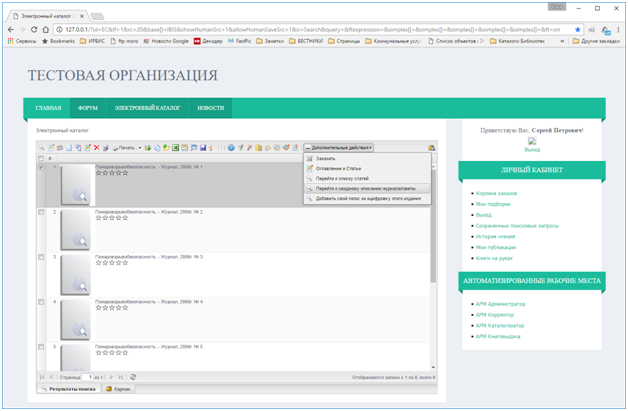Click the page number input field
The width and height of the screenshot is (628, 411).
(x=88, y=376)
